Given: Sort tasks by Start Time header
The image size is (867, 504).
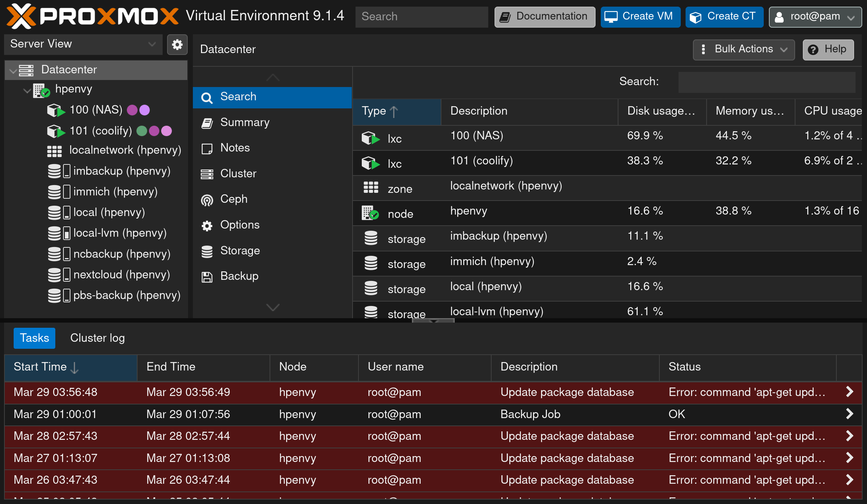Looking at the screenshot, I should coord(70,368).
